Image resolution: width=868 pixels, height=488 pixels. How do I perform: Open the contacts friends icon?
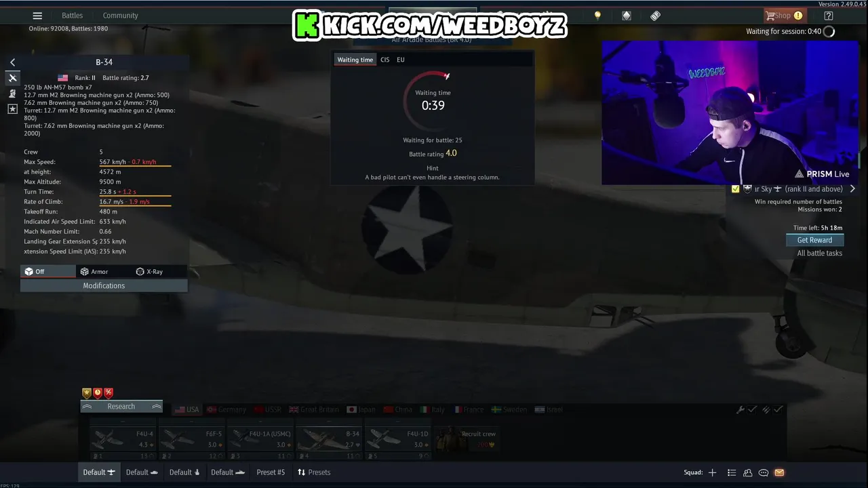tap(747, 472)
